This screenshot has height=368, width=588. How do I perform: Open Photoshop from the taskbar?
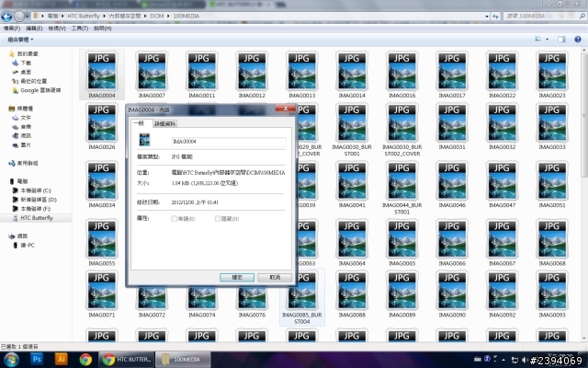click(x=37, y=360)
